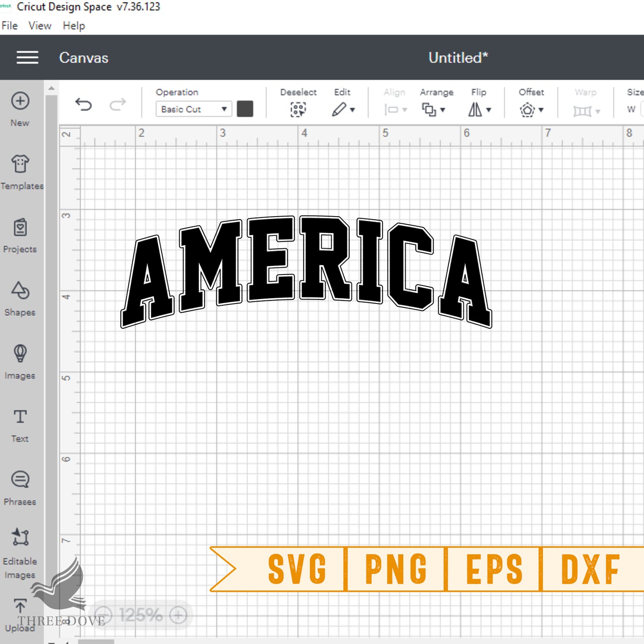Viewport: 644px width, 644px height.
Task: Open the Phrases panel
Action: 20,489
